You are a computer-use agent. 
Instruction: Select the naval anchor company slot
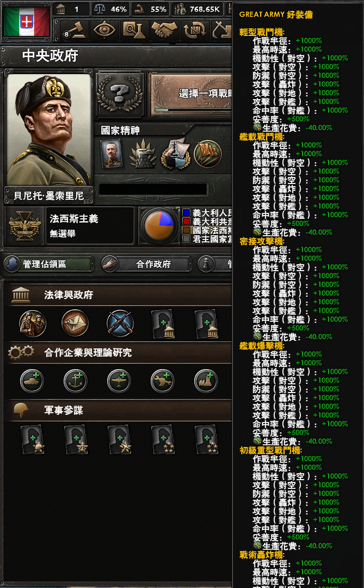click(x=75, y=381)
